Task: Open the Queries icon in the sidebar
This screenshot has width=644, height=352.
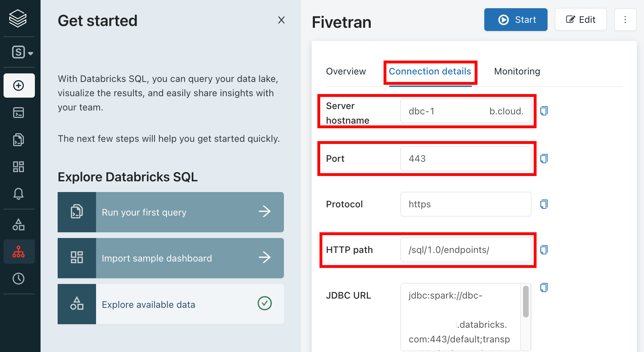Action: coord(19,140)
